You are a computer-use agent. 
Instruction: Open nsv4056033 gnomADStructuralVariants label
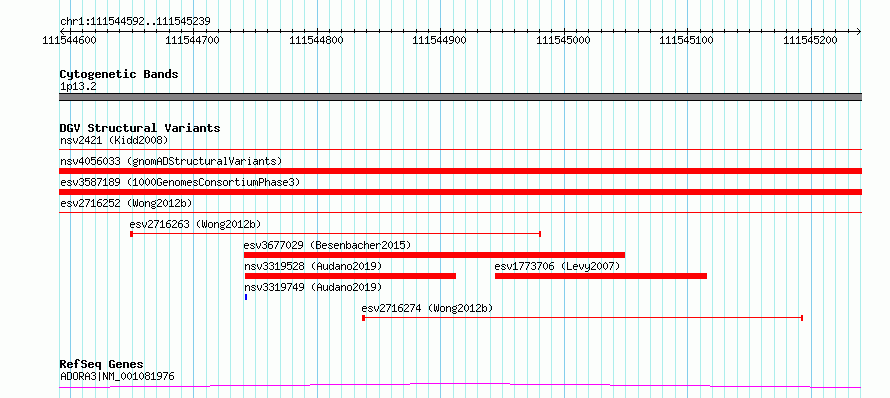tap(171, 161)
